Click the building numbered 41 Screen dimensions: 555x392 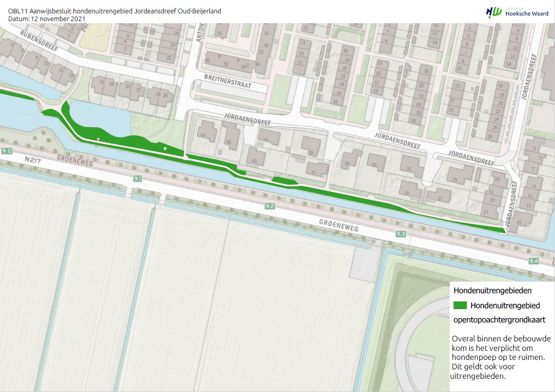[x=268, y=137]
